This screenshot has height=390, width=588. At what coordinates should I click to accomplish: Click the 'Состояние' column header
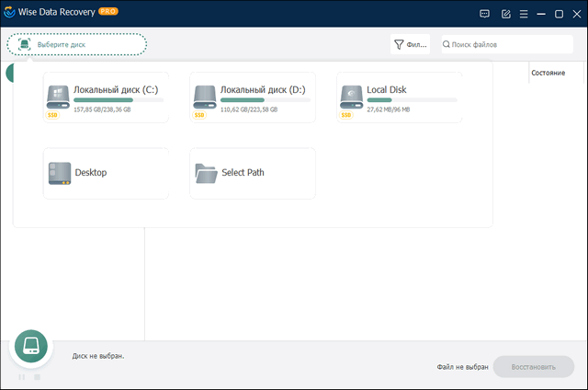pos(548,73)
